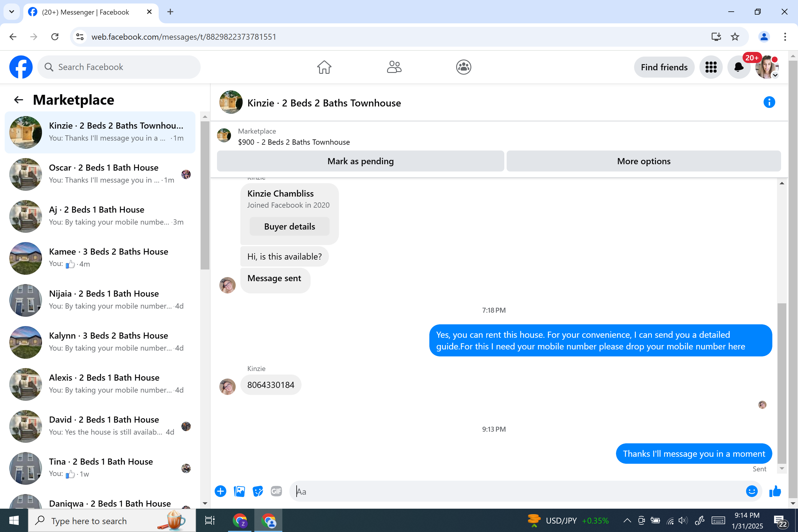Viewport: 798px width, 532px height.
Task: Open the USD/JPY taskbar widget
Action: pyautogui.click(x=568, y=520)
